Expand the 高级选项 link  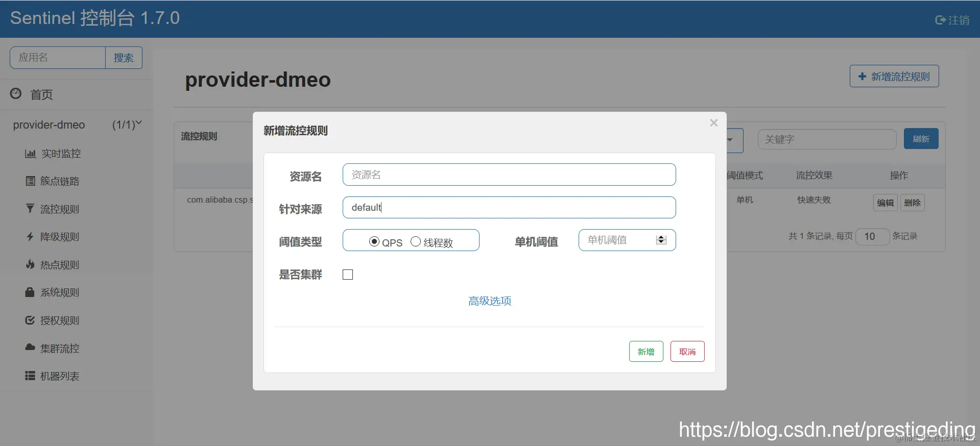coord(490,301)
